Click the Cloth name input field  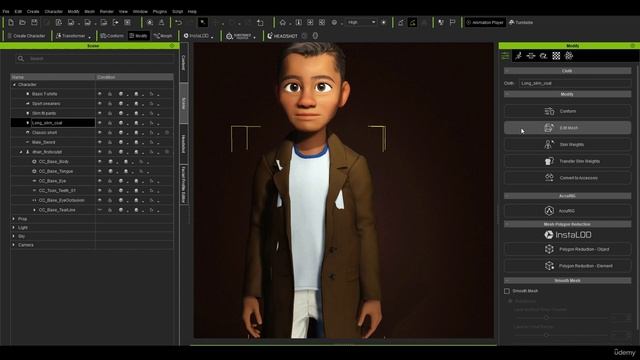tap(575, 83)
